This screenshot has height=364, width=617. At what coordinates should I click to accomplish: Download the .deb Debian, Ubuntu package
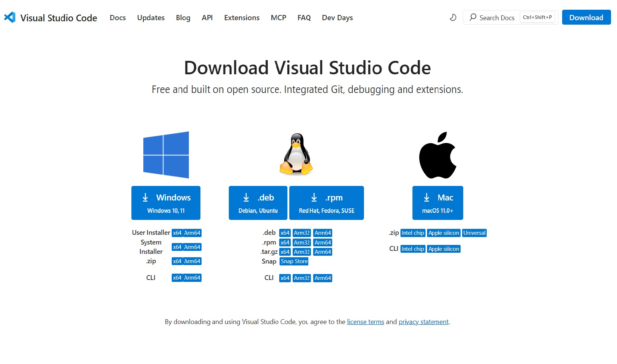point(258,203)
